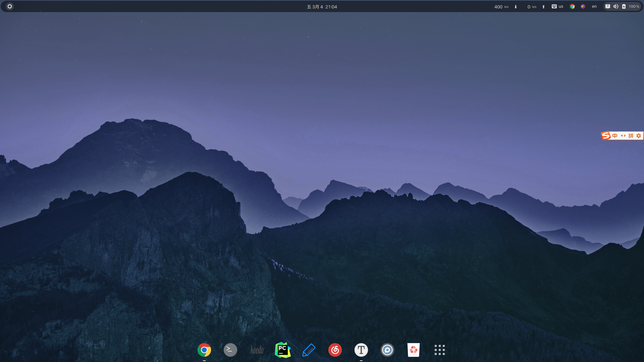Open the clock and calendar menu

click(x=322, y=7)
